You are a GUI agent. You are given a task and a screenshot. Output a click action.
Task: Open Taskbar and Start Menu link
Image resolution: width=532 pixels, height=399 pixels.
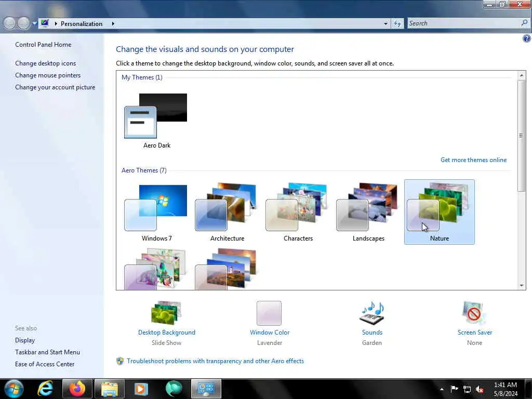point(47,352)
